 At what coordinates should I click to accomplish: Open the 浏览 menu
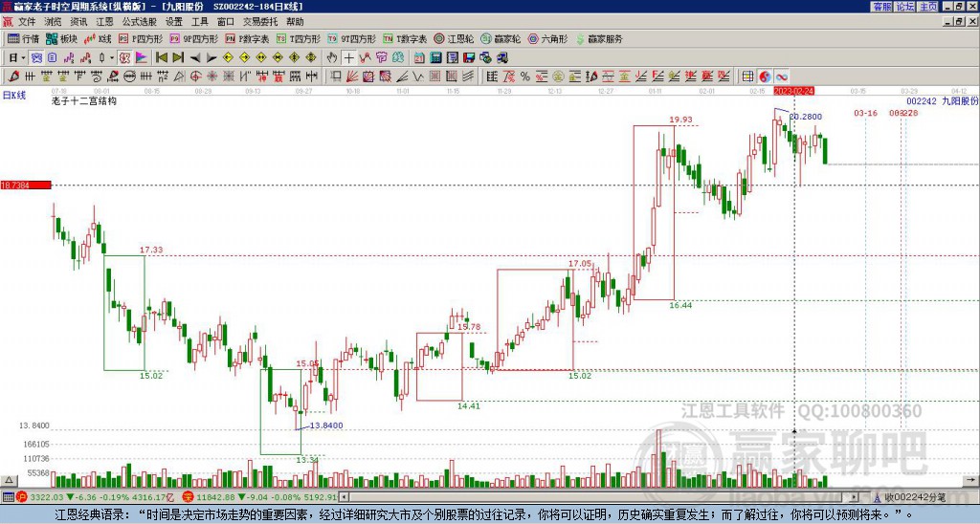53,22
